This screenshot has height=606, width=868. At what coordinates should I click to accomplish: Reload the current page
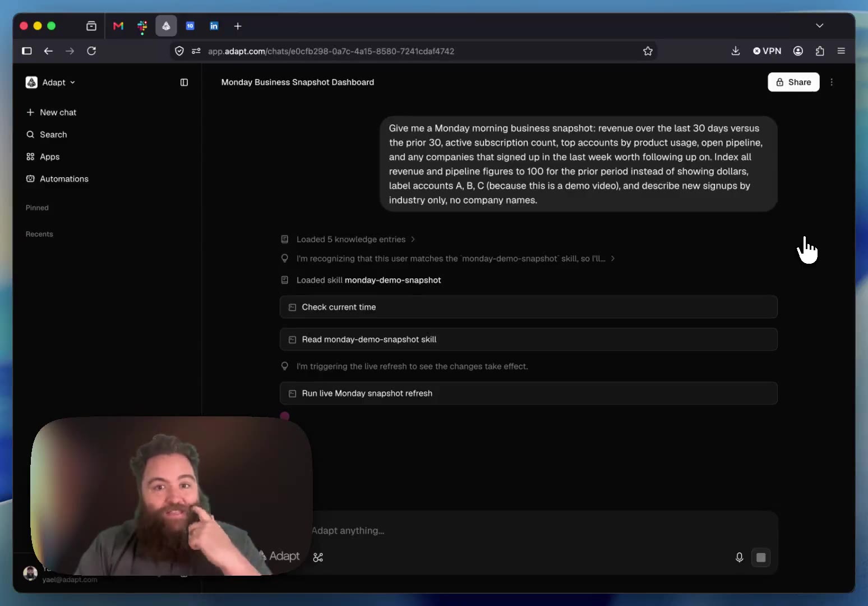coord(91,51)
